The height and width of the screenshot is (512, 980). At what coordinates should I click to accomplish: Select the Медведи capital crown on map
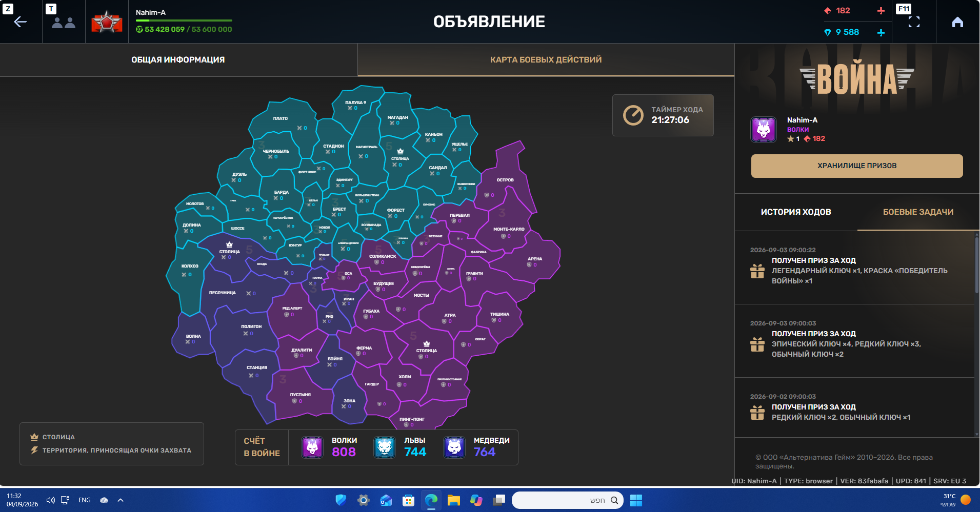coord(229,244)
